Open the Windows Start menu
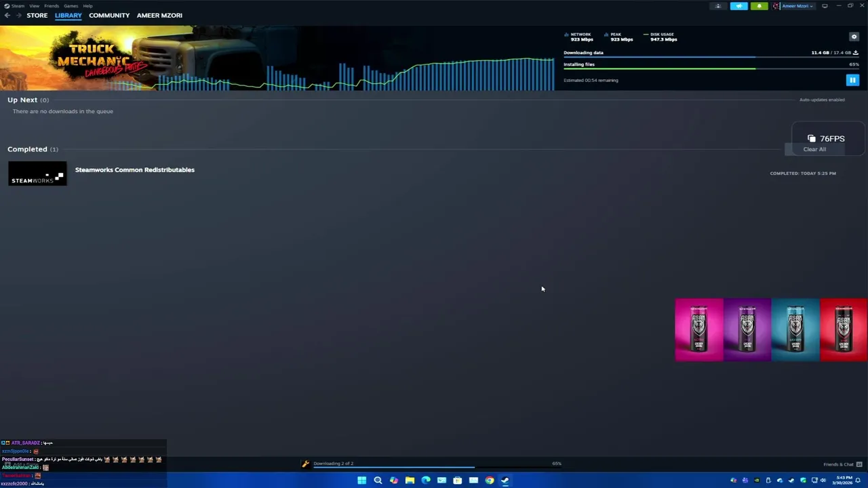Image resolution: width=868 pixels, height=488 pixels. click(x=361, y=481)
